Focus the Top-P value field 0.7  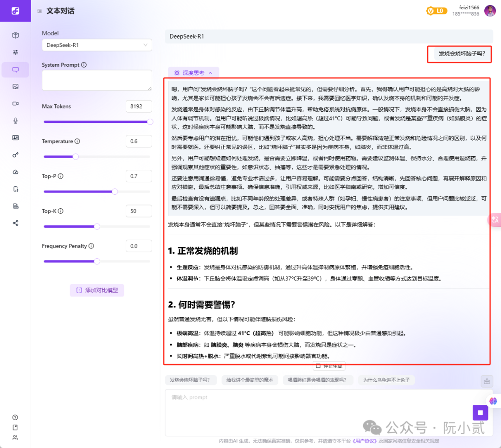tap(139, 176)
